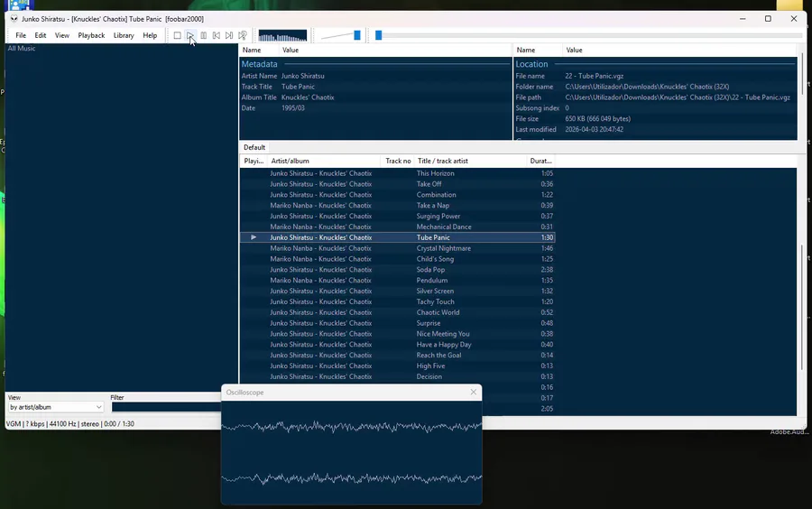The width and height of the screenshot is (812, 509).
Task: Open the Help menu
Action: tap(150, 35)
